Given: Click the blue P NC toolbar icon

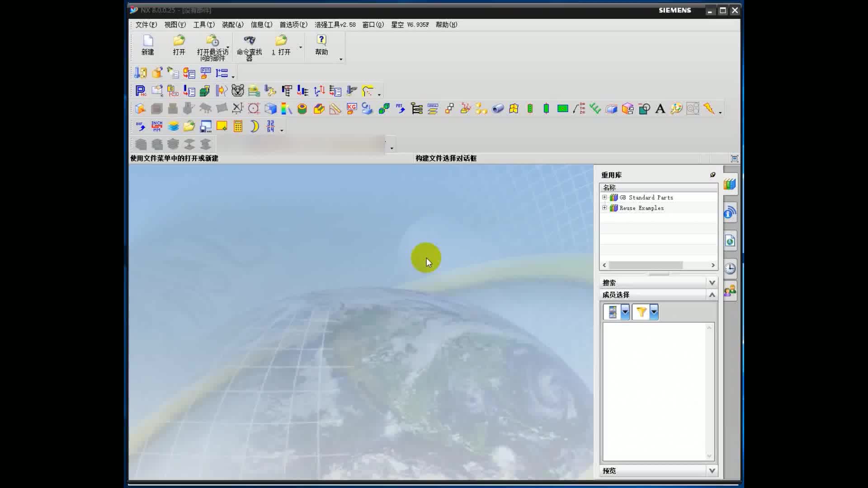Looking at the screenshot, I should (x=141, y=91).
